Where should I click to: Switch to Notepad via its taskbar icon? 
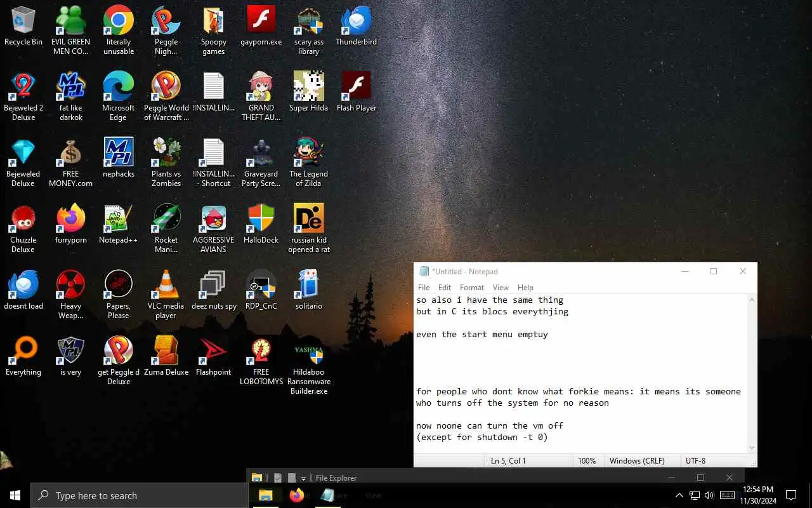328,495
